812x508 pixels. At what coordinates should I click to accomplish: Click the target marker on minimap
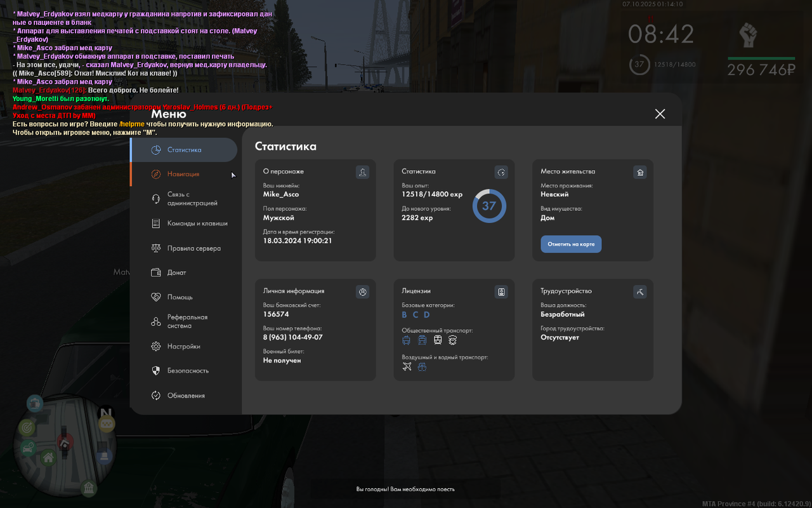[x=27, y=428]
